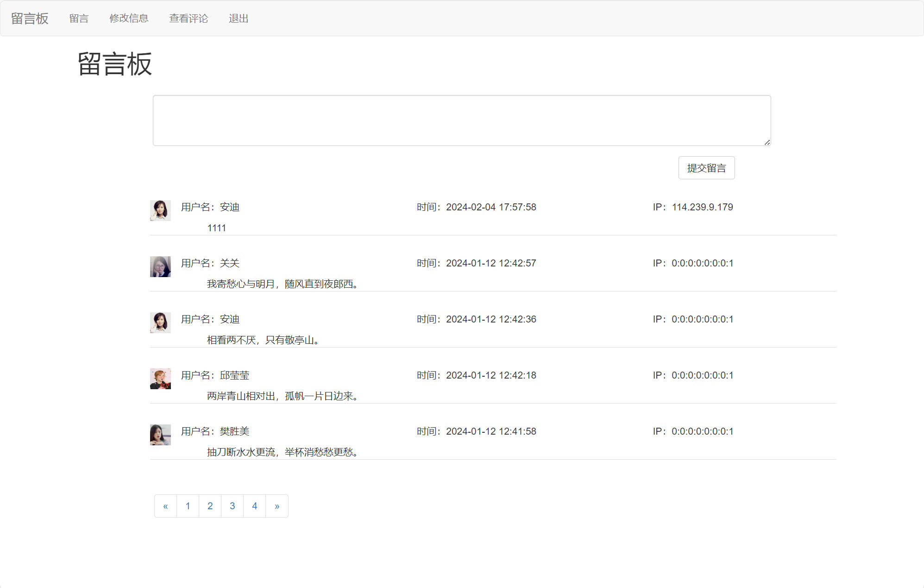Click 安迪's avatar beside 相看两不厌 message
This screenshot has width=924, height=588.
tap(160, 322)
